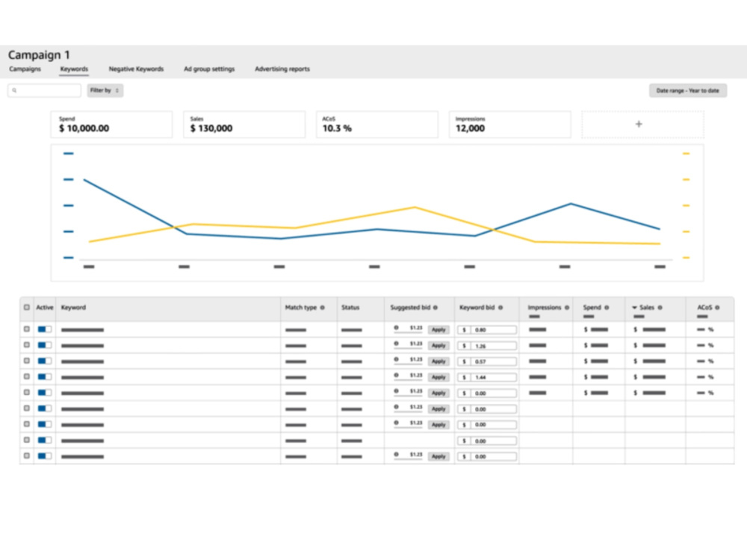Apply suggested bid in the last row
This screenshot has width=747, height=560.
438,456
